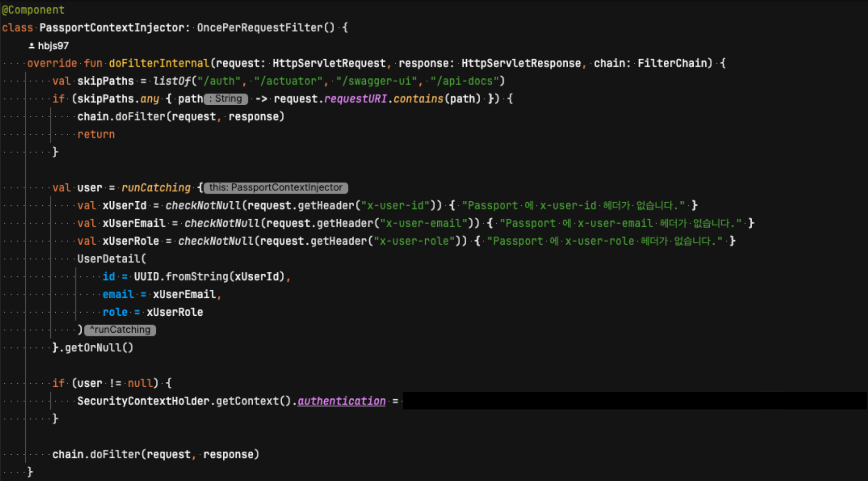Screen dimensions: 868x481
Task: Click the "x-user-email" header string
Action: [x=424, y=223]
